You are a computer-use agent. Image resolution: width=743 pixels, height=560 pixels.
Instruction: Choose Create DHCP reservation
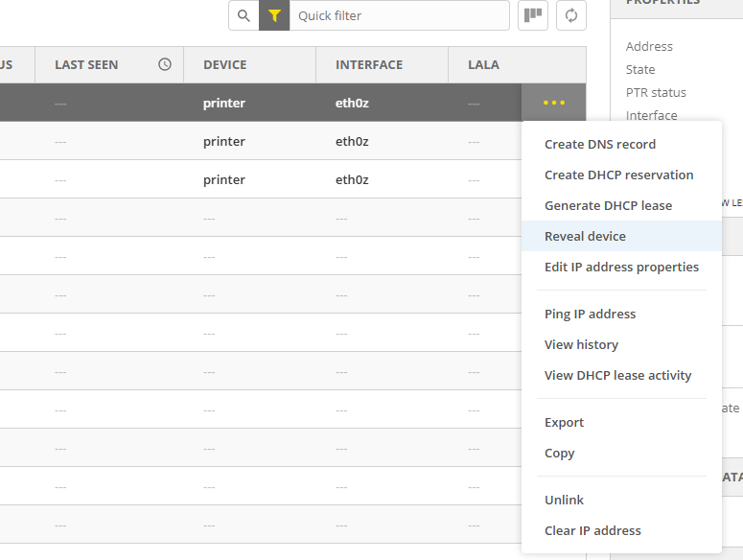[618, 175]
